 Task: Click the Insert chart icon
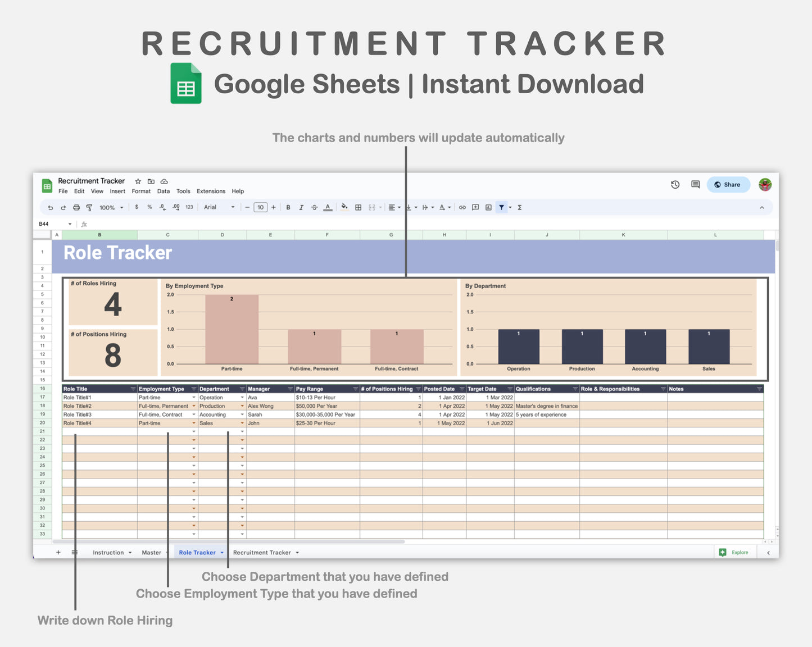click(488, 207)
